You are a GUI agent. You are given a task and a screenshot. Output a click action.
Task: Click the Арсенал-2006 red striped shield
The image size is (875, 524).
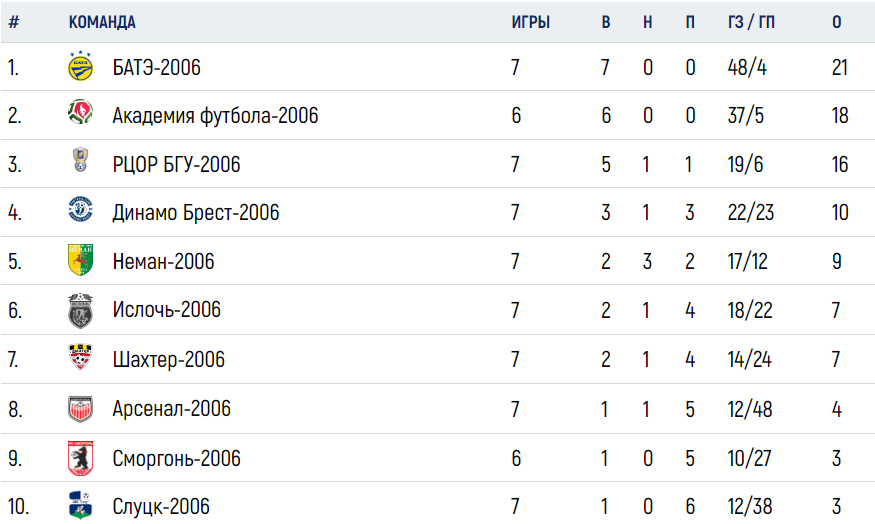coord(80,409)
